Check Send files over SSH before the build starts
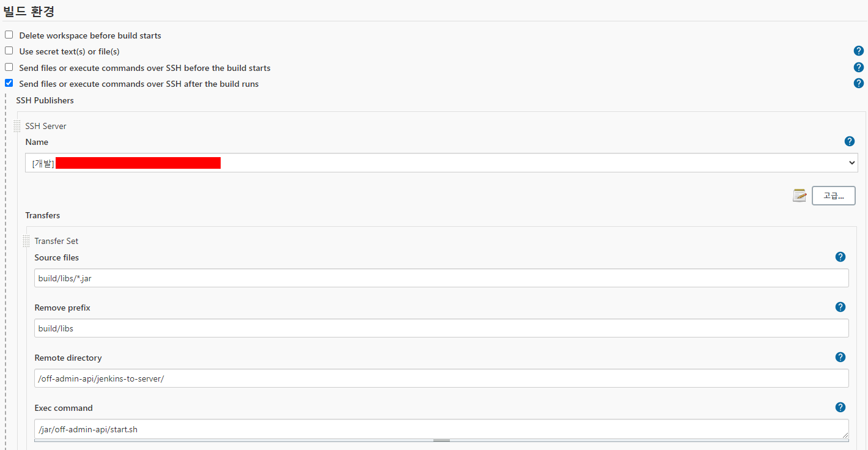The height and width of the screenshot is (450, 868). (x=9, y=67)
